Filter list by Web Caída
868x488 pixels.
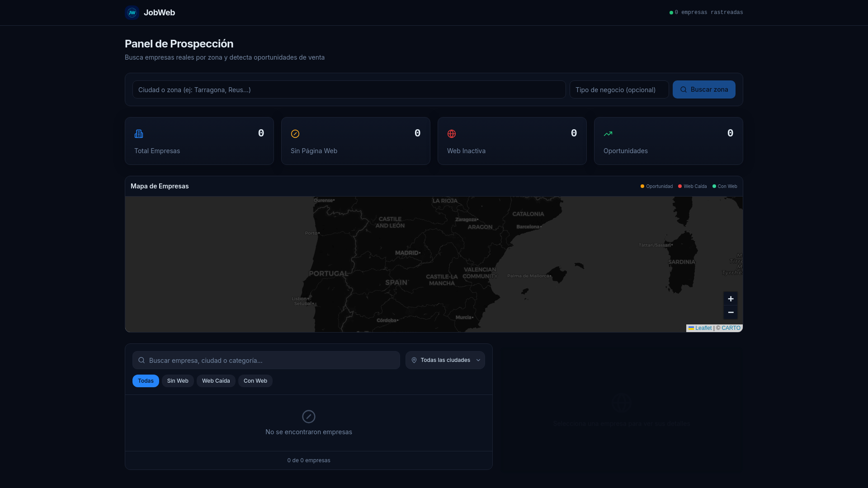(x=216, y=381)
